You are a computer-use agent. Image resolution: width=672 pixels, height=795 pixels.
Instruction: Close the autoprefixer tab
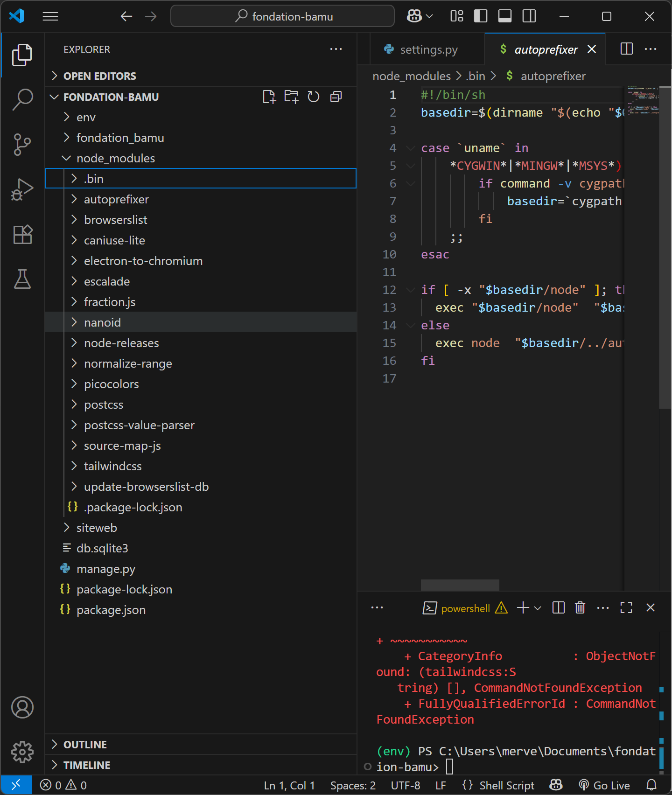(592, 49)
